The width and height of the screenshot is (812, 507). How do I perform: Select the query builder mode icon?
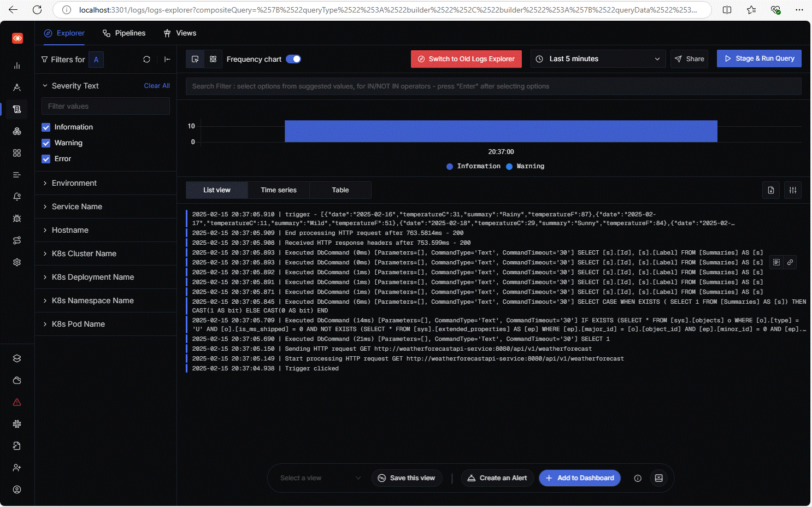(213, 59)
